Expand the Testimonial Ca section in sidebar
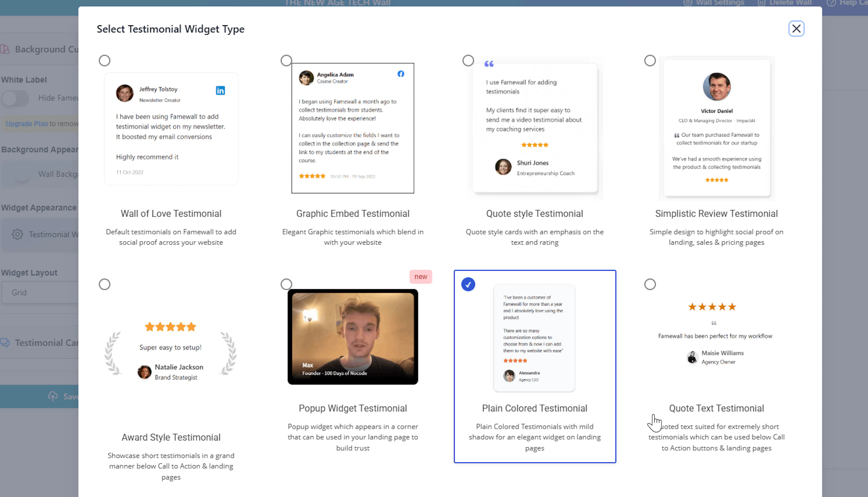The image size is (868, 497). [39, 342]
